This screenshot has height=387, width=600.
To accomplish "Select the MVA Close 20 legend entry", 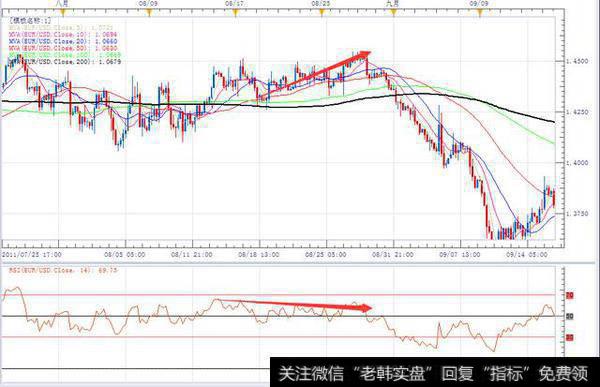I will pyautogui.click(x=63, y=41).
